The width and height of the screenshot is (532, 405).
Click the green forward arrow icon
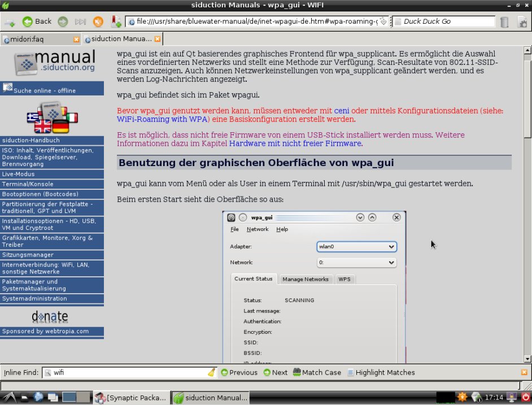tap(63, 21)
